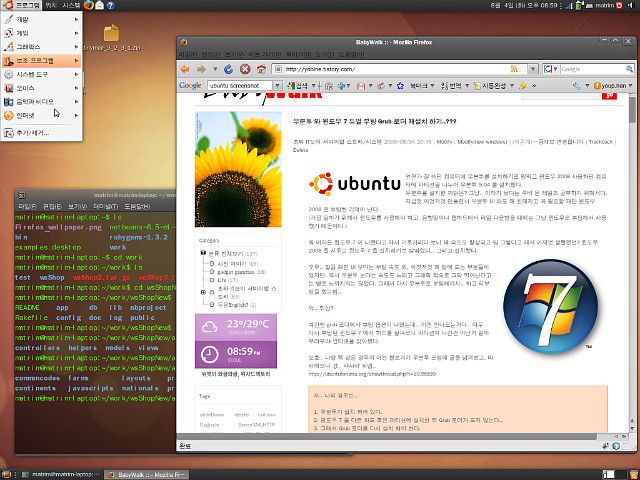Select 추가/제거... in the applications menu
Image resolution: width=640 pixels, height=480 pixels.
41,133
